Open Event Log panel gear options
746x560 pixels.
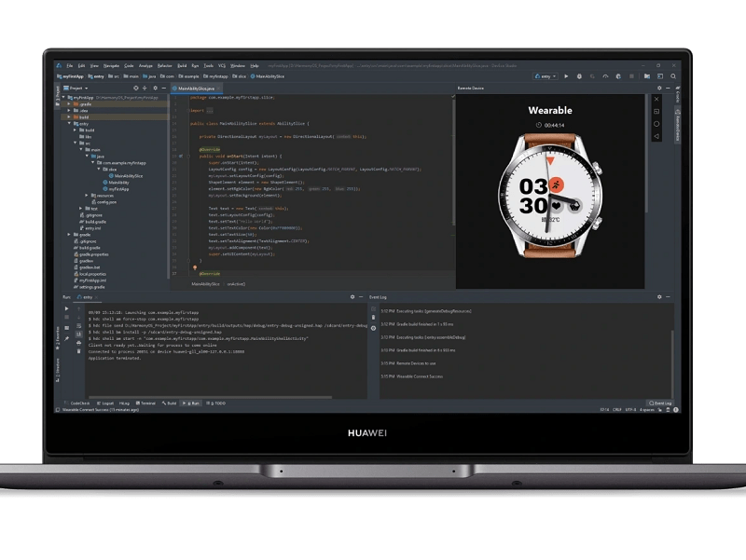tap(659, 296)
